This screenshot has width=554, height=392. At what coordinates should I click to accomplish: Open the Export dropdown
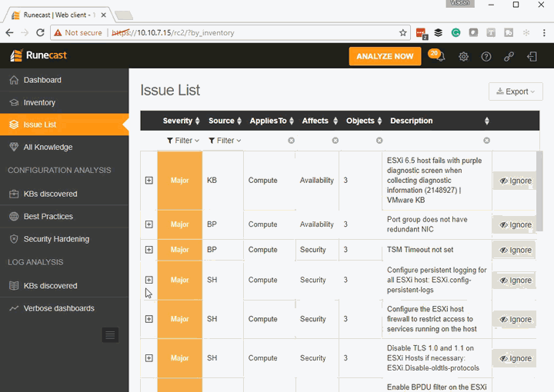coord(516,91)
